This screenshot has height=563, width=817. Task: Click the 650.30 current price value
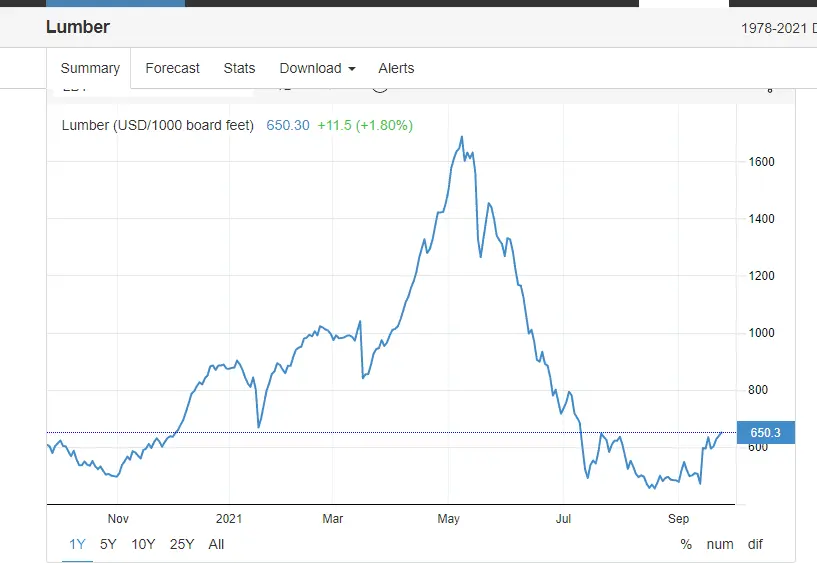287,125
